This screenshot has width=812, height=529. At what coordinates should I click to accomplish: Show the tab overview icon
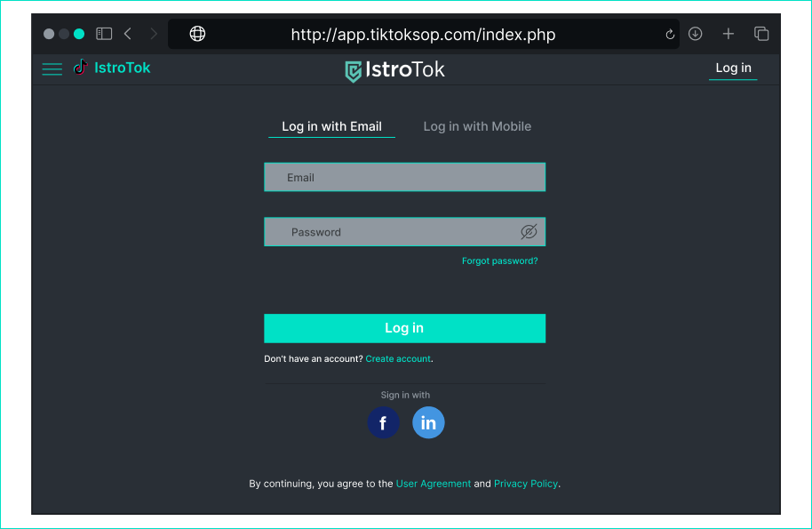[x=761, y=34]
